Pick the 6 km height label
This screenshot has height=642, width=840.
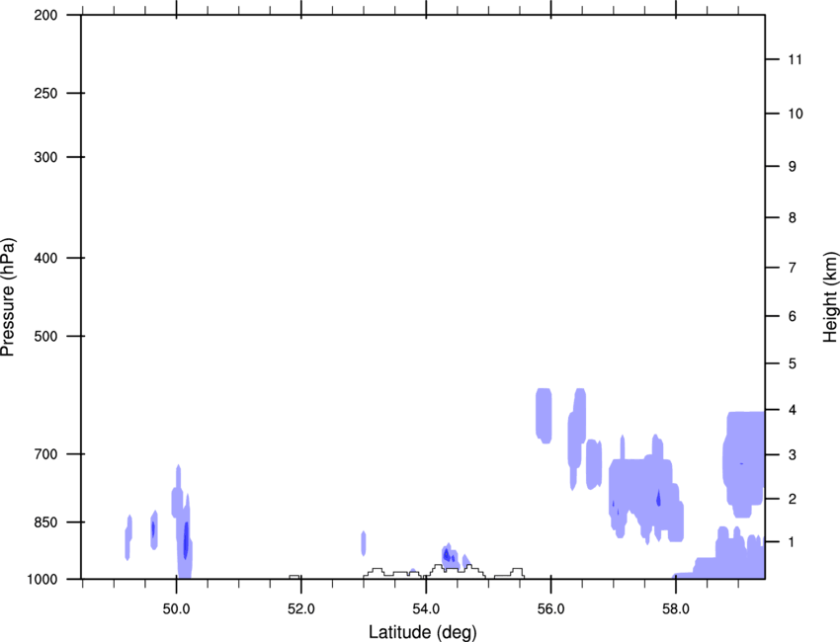793,316
